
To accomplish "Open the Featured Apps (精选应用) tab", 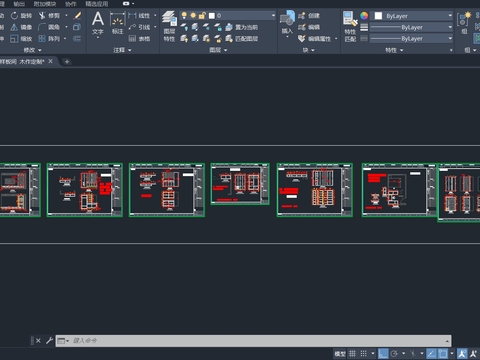I will point(97,4).
